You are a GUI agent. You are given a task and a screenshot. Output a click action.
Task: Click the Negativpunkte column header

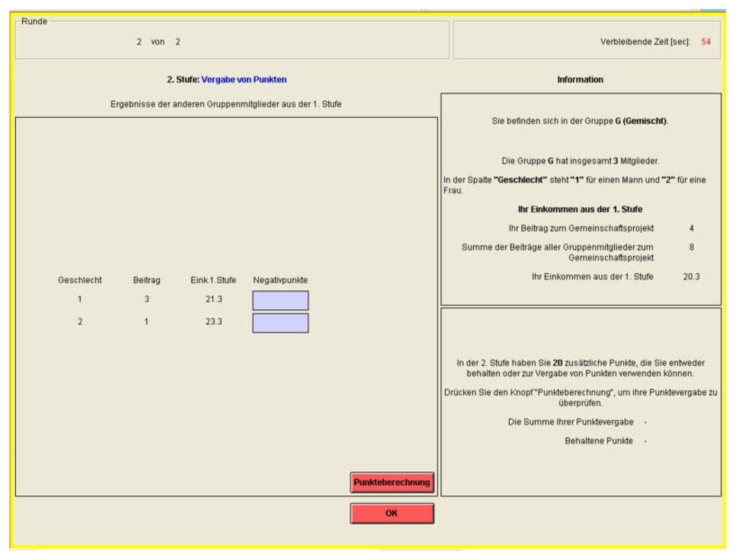tap(280, 280)
